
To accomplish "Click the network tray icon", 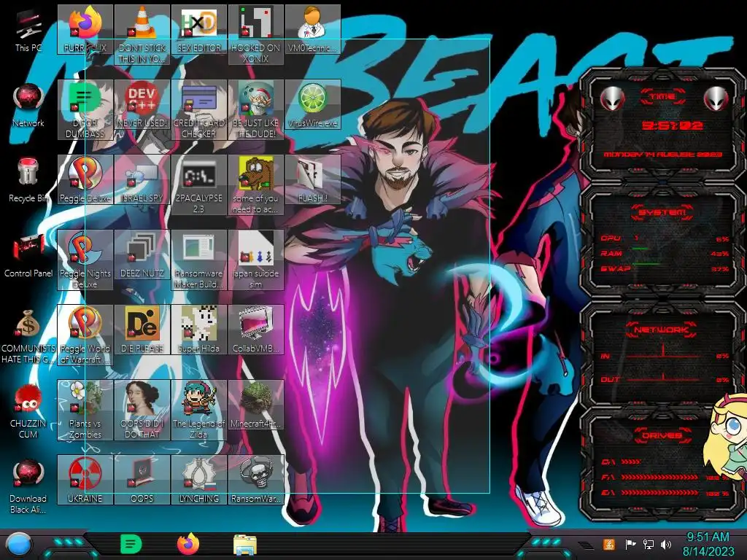I will (x=649, y=544).
